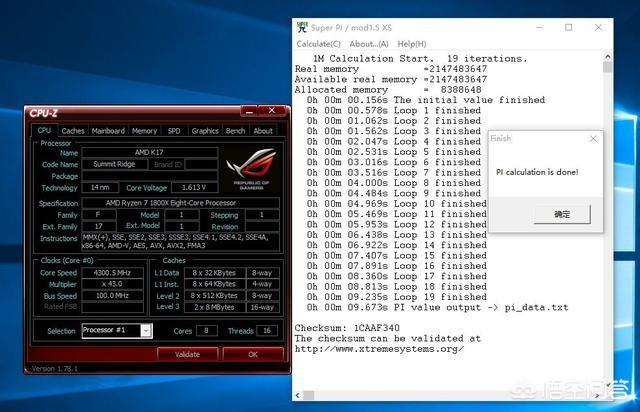Click the 4300.5 MHz core speed value
The image size is (640, 412).
[x=112, y=273]
